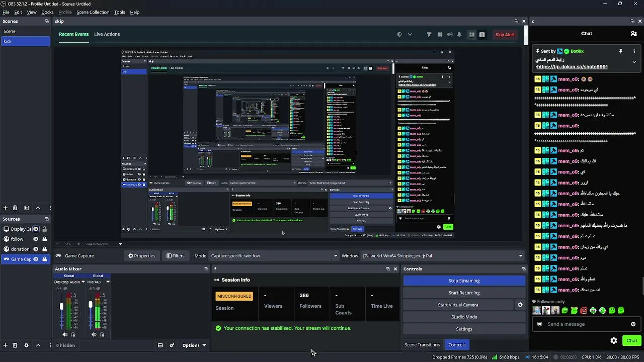Skip the current alert
Screen dimensions: 644x362
[x=505, y=35]
